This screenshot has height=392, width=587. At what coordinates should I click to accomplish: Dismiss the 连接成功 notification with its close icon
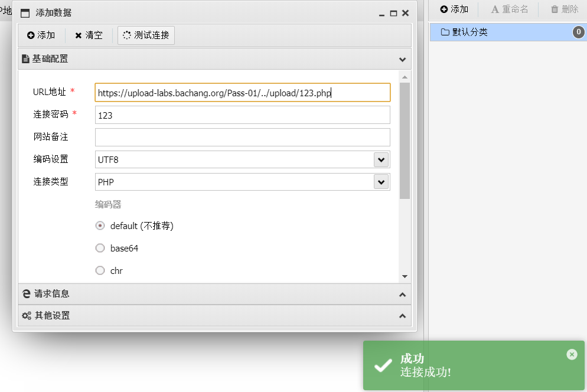click(x=572, y=354)
